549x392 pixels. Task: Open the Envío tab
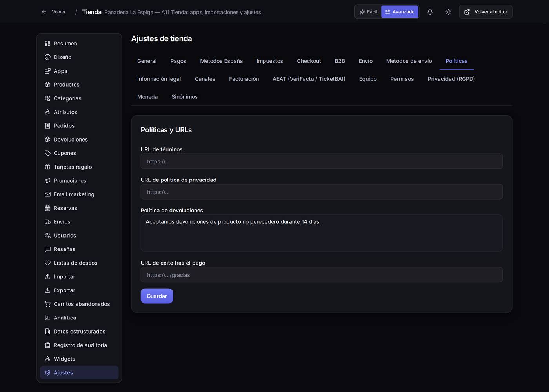pos(365,61)
